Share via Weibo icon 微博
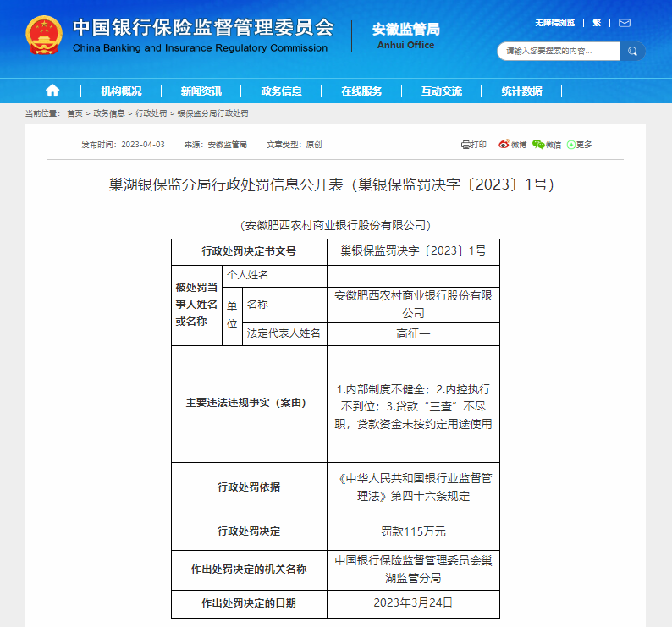The image size is (672, 627). point(513,145)
